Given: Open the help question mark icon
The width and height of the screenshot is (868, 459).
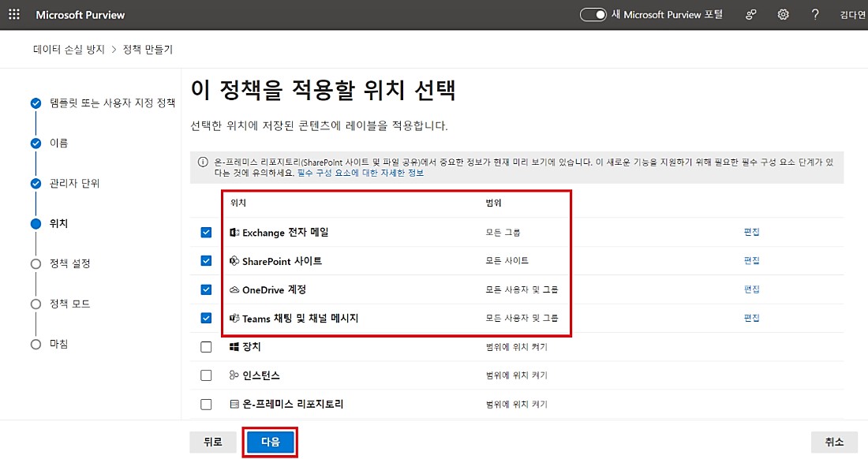Looking at the screenshot, I should pyautogui.click(x=815, y=15).
